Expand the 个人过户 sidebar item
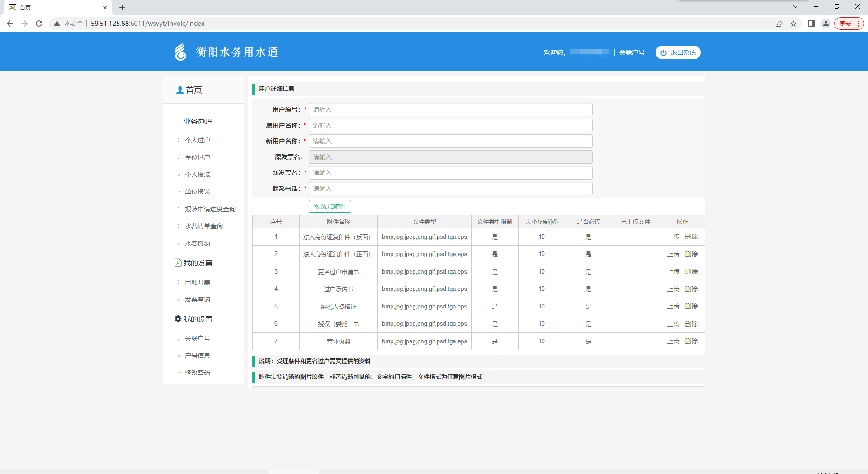The height and width of the screenshot is (474, 868). click(x=197, y=140)
